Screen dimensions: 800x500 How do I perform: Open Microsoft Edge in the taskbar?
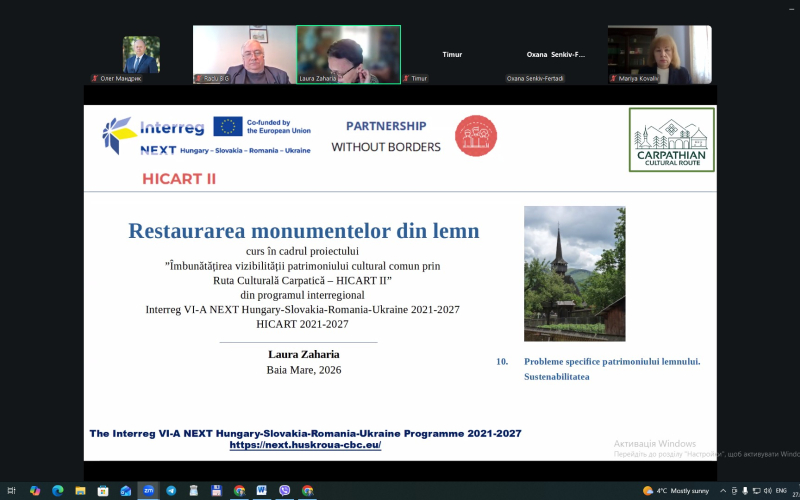click(57, 491)
